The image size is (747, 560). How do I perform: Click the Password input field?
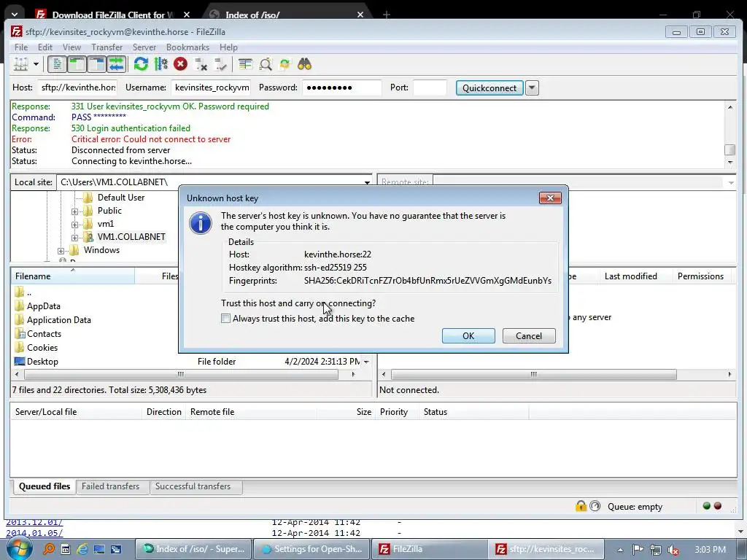tap(341, 87)
